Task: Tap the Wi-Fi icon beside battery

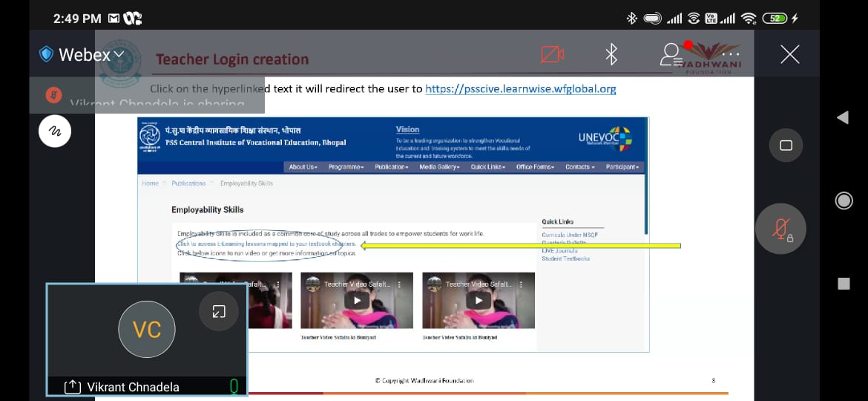Action: coord(749,19)
